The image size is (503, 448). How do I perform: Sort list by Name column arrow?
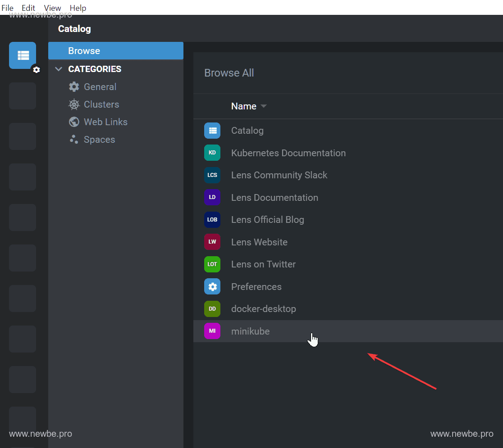(264, 106)
